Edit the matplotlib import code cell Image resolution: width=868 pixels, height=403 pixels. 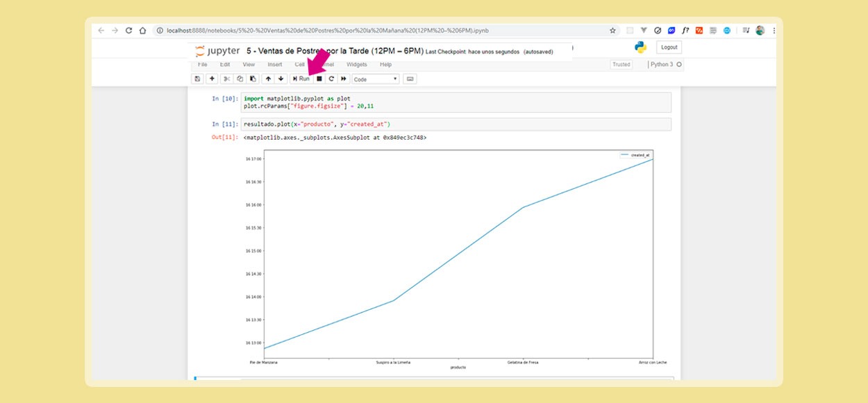pos(456,102)
